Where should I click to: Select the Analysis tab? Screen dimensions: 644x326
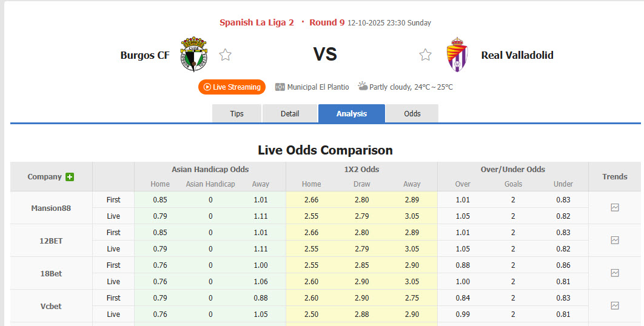pyautogui.click(x=352, y=113)
